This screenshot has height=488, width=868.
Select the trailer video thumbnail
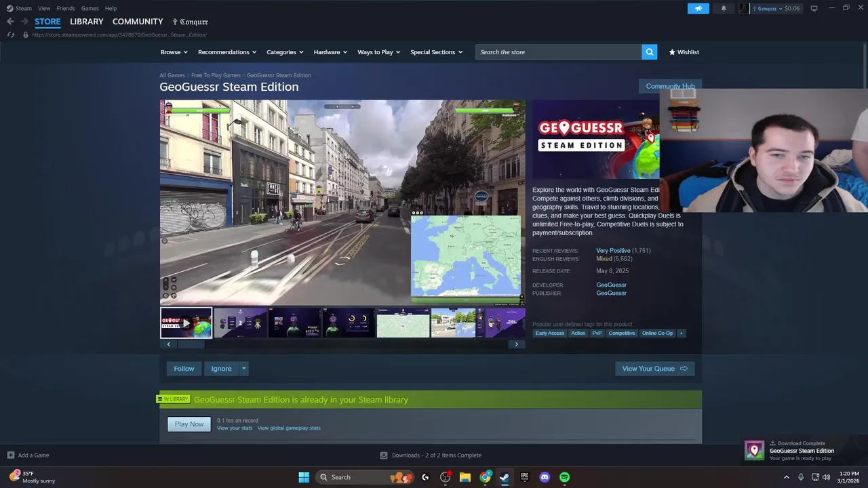pos(186,323)
